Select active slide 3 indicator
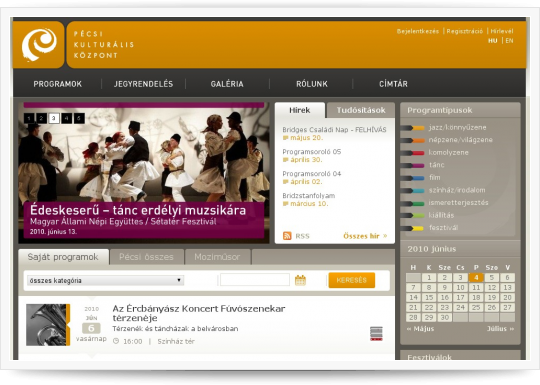540x385 pixels. click(54, 118)
